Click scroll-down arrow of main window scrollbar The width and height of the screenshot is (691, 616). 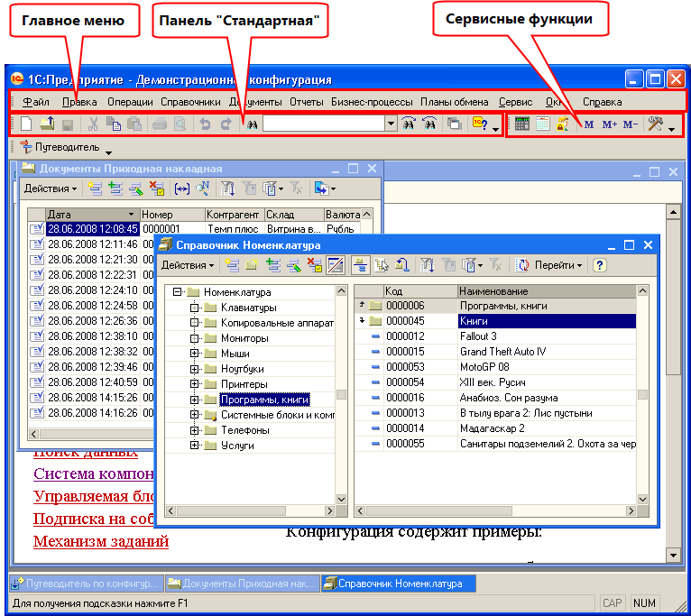(673, 556)
